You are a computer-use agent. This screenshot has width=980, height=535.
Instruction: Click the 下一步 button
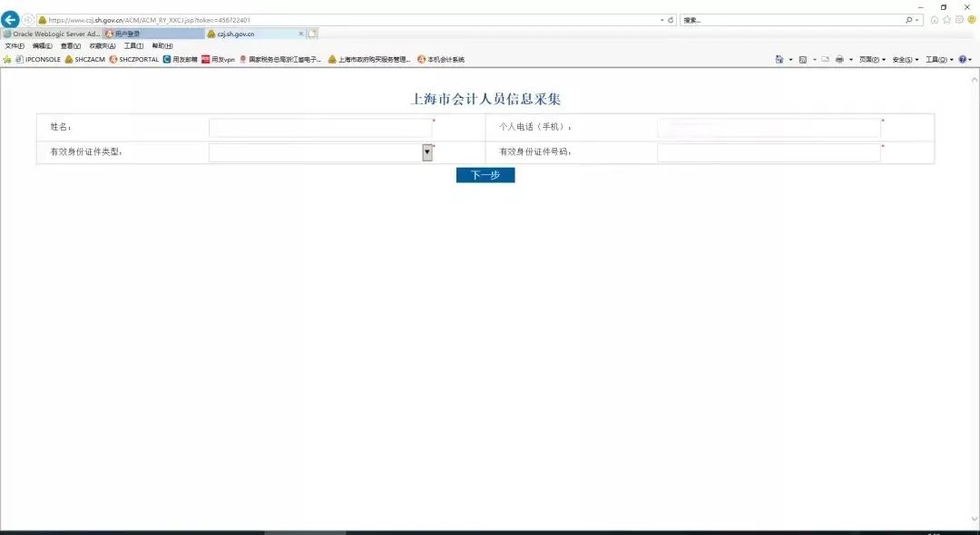coord(485,174)
